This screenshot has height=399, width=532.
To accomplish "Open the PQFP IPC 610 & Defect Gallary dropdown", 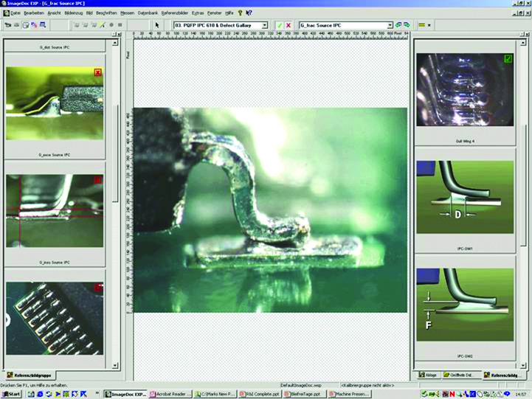I will [265, 25].
